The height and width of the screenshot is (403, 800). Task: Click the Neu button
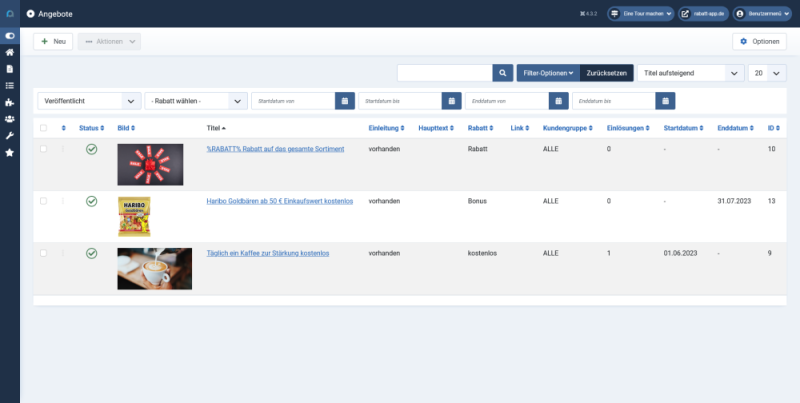point(53,41)
